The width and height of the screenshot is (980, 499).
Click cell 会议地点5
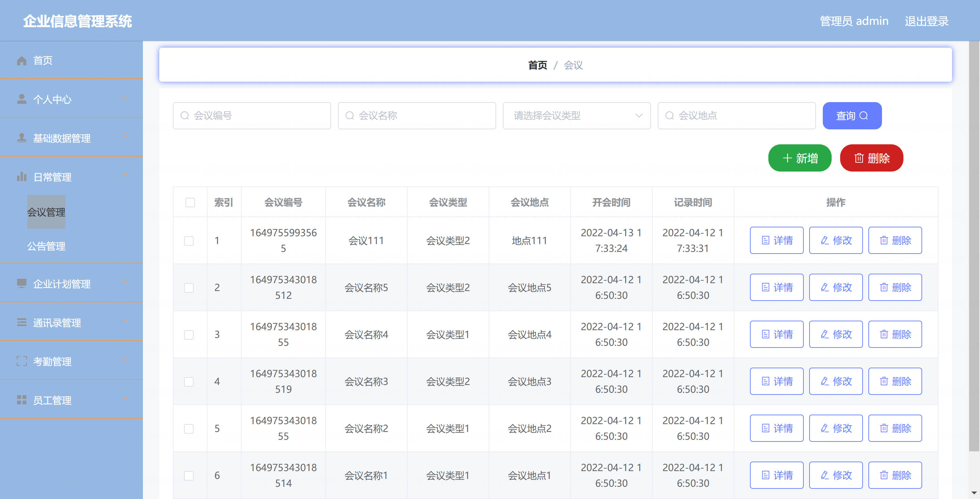point(529,287)
